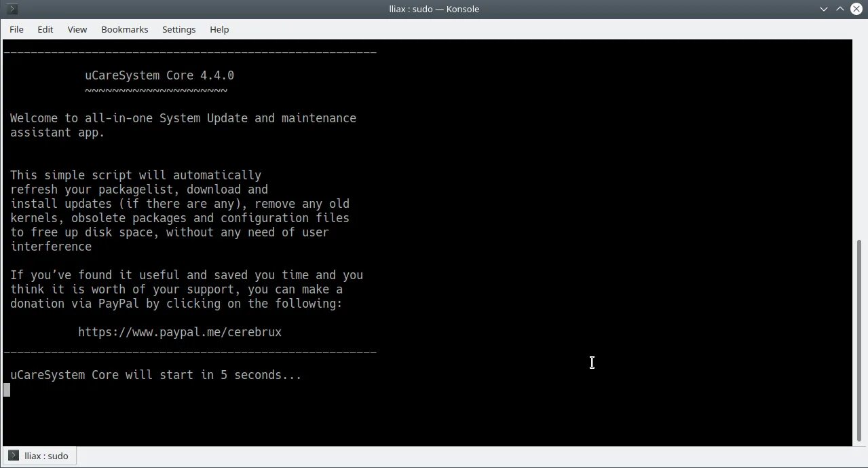The width and height of the screenshot is (868, 468).
Task: Click the 'donation via PayPal by clicking' line
Action: click(176, 304)
